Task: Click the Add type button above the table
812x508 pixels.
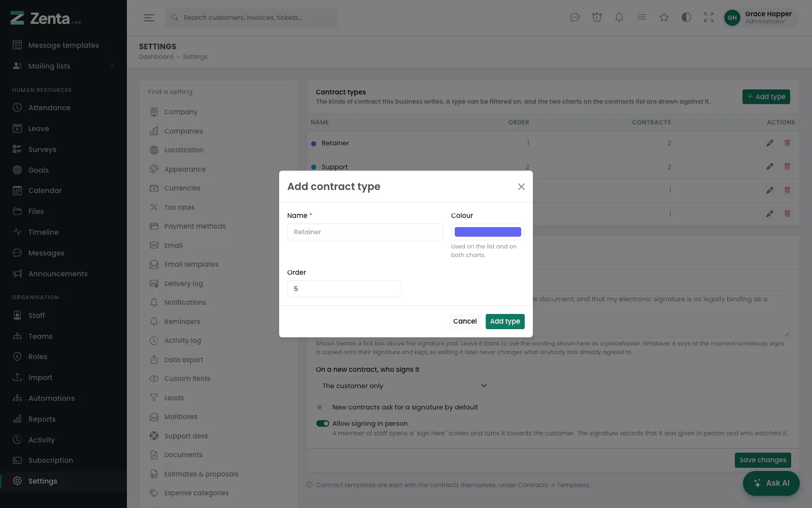Action: coord(766,97)
